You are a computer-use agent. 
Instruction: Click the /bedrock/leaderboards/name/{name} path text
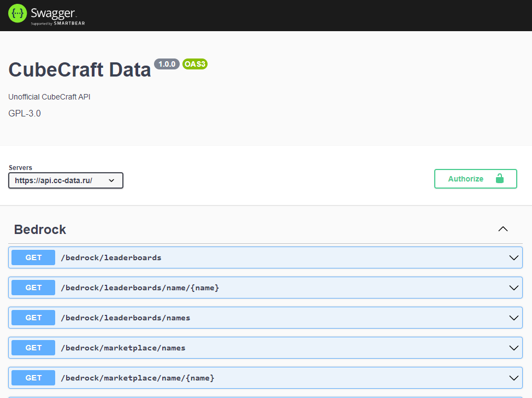pyautogui.click(x=140, y=288)
